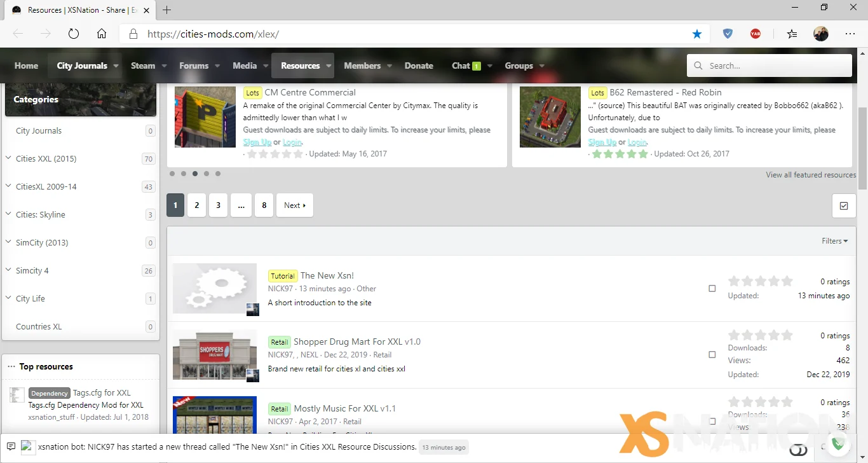868x463 pixels.
Task: Click the green chat notification badge
Action: 477,66
